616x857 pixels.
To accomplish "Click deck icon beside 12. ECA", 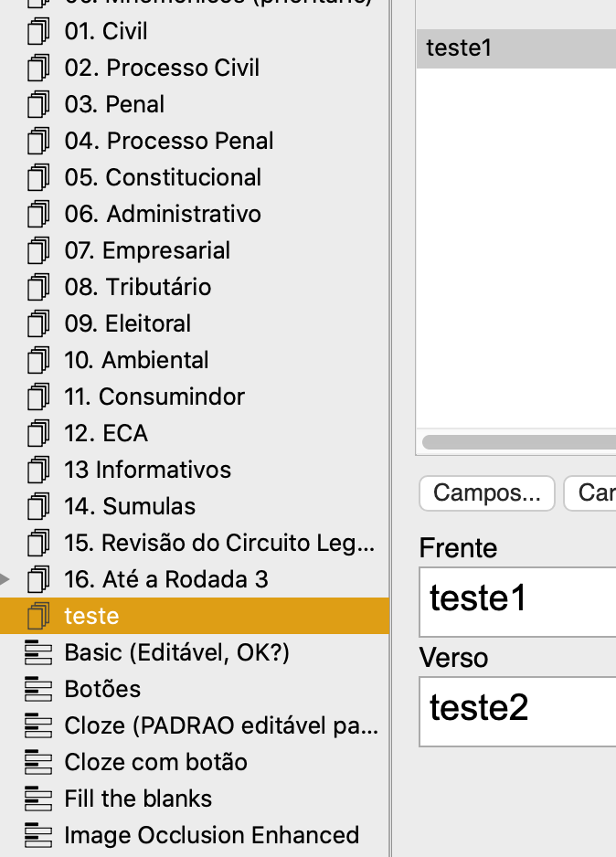I will pos(37,434).
